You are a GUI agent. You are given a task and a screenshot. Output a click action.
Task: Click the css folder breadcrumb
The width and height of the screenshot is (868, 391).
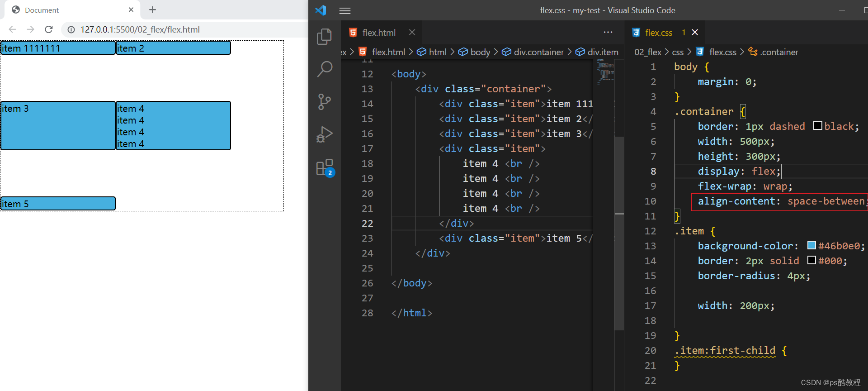(678, 52)
